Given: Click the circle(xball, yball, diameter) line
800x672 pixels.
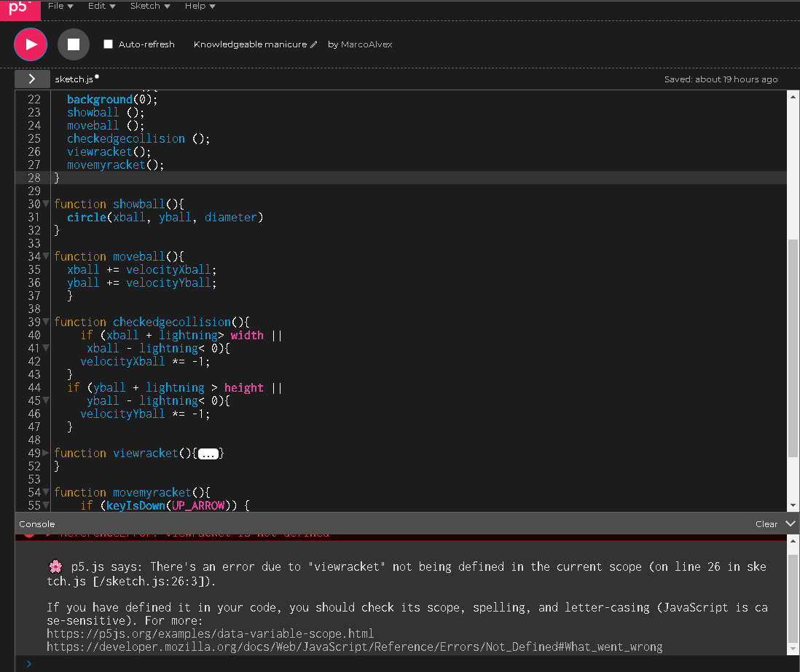Looking at the screenshot, I should click(x=165, y=218).
